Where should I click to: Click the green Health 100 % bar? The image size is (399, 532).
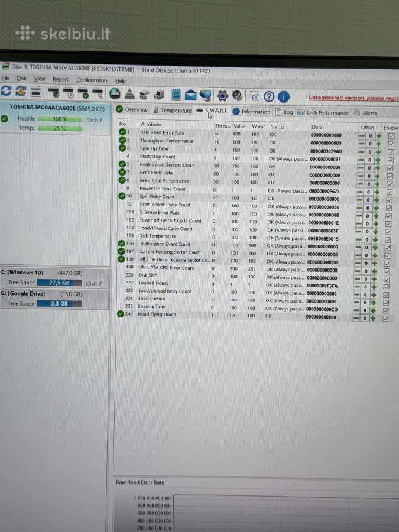60,119
